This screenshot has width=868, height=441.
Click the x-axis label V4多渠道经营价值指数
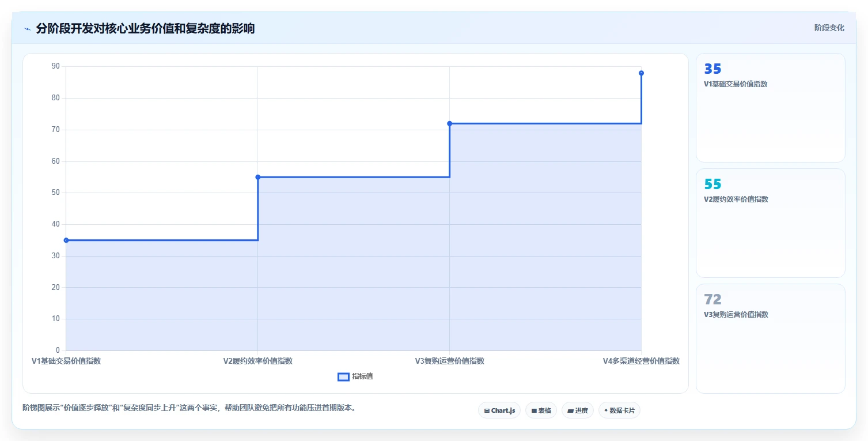coord(641,361)
